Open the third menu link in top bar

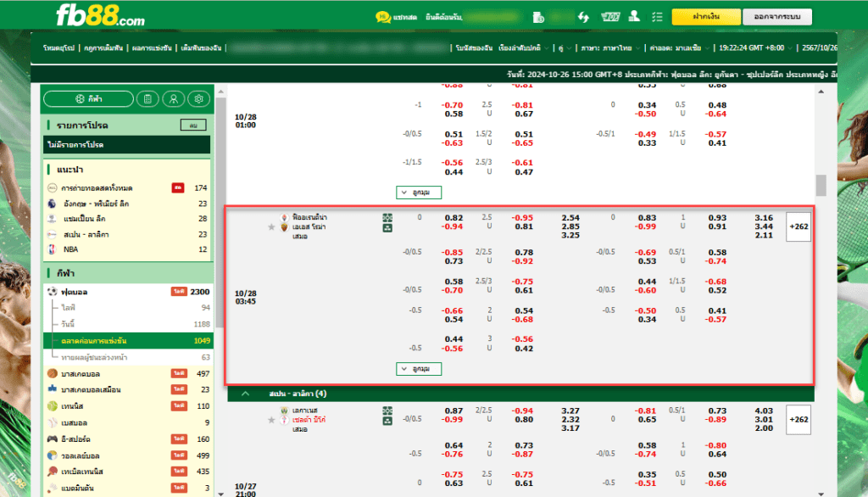[152, 48]
